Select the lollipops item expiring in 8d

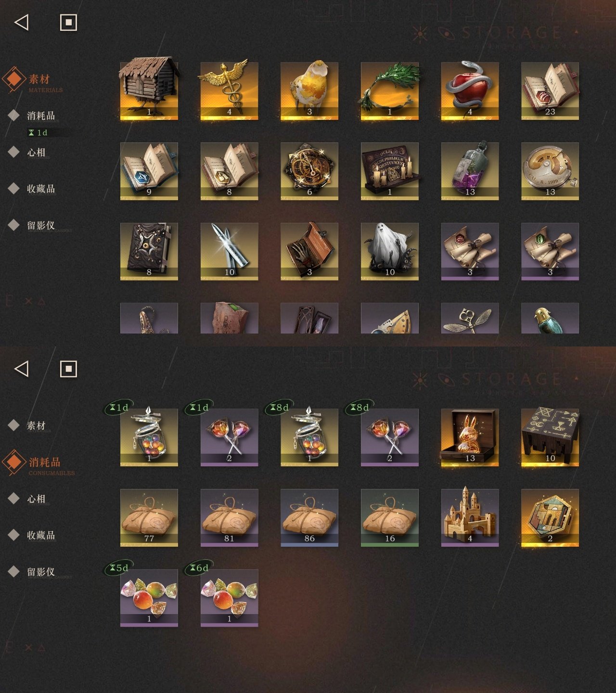click(390, 437)
